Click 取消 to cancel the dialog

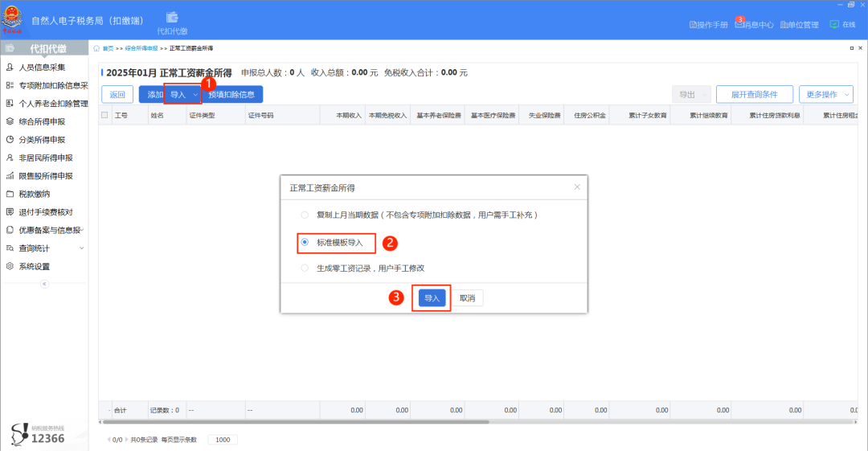(467, 298)
